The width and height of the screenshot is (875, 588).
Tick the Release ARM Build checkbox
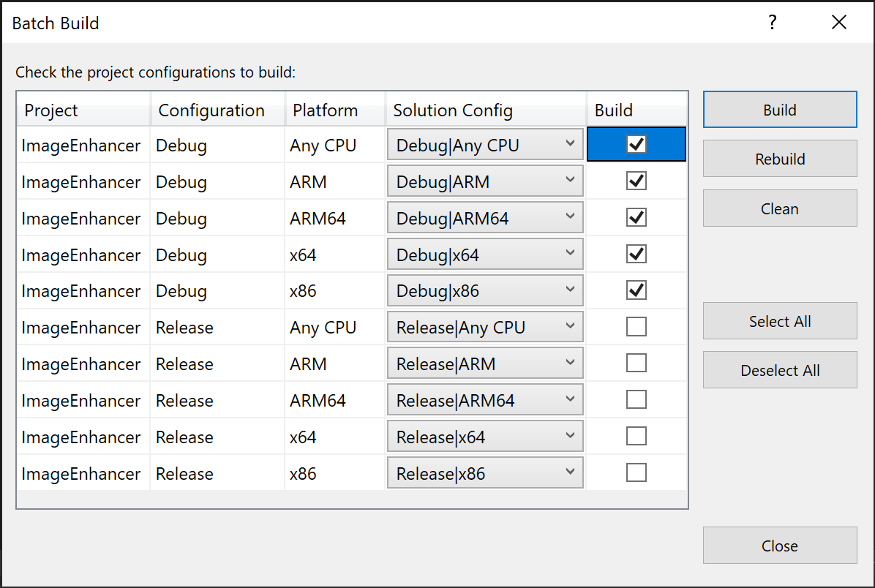coord(636,363)
